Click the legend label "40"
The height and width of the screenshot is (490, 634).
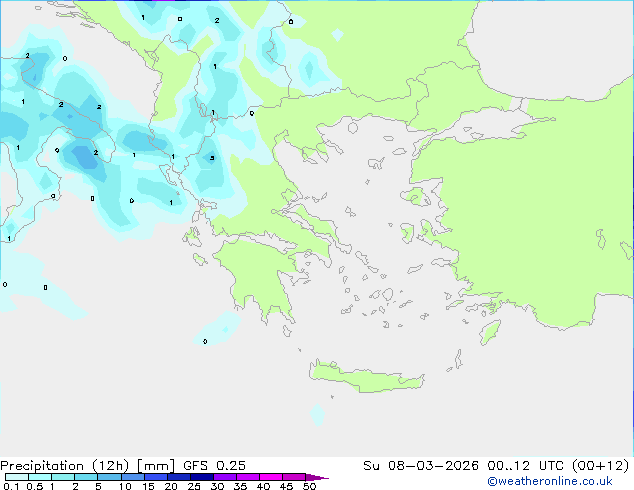(x=263, y=486)
